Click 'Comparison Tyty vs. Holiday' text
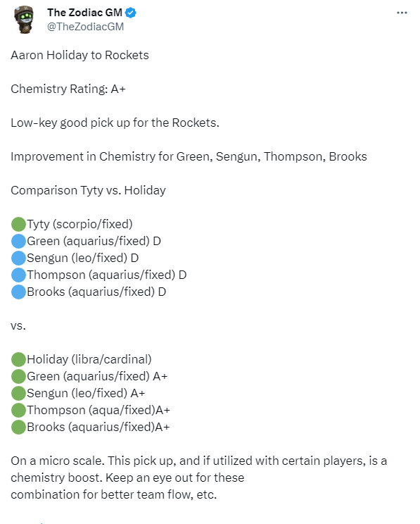420x524 pixels. pyautogui.click(x=88, y=190)
